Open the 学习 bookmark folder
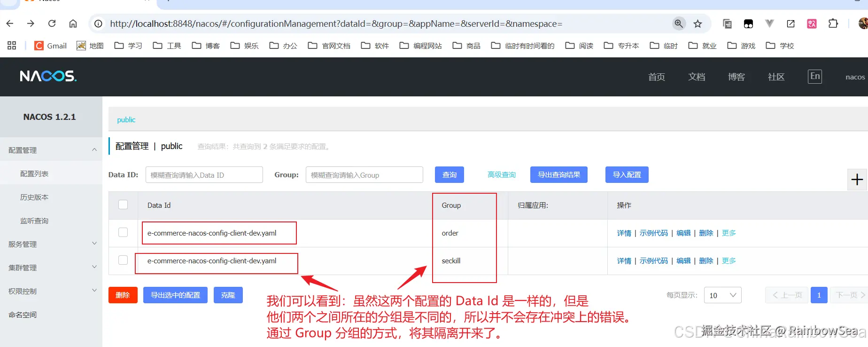 tap(128, 46)
